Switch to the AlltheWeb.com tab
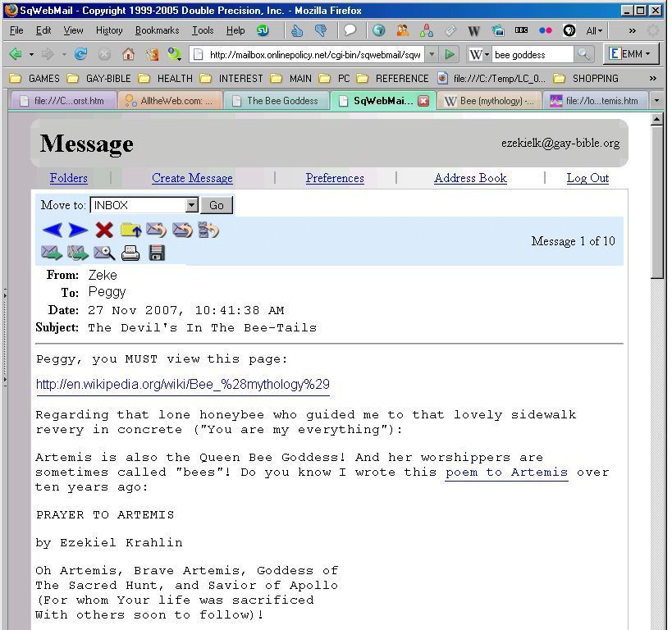The width and height of the screenshot is (672, 630). coord(170,101)
